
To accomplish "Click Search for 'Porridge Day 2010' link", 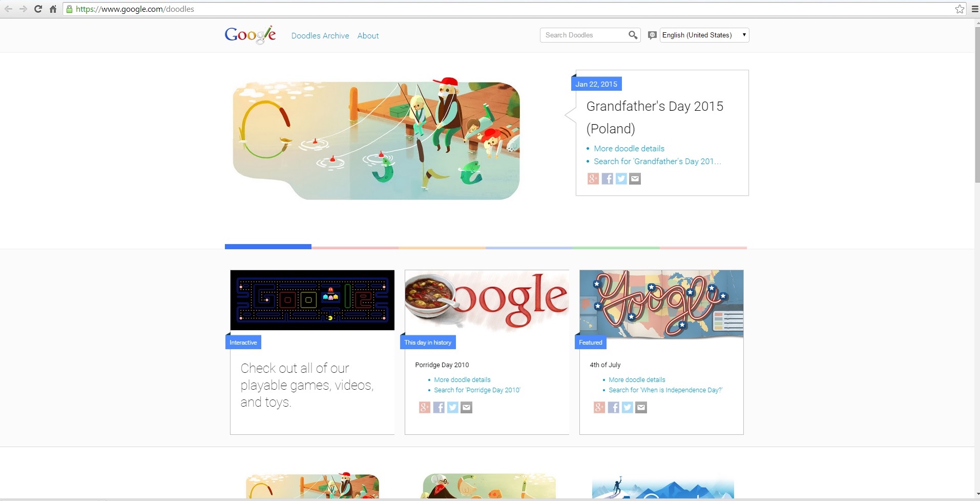I will [x=477, y=390].
